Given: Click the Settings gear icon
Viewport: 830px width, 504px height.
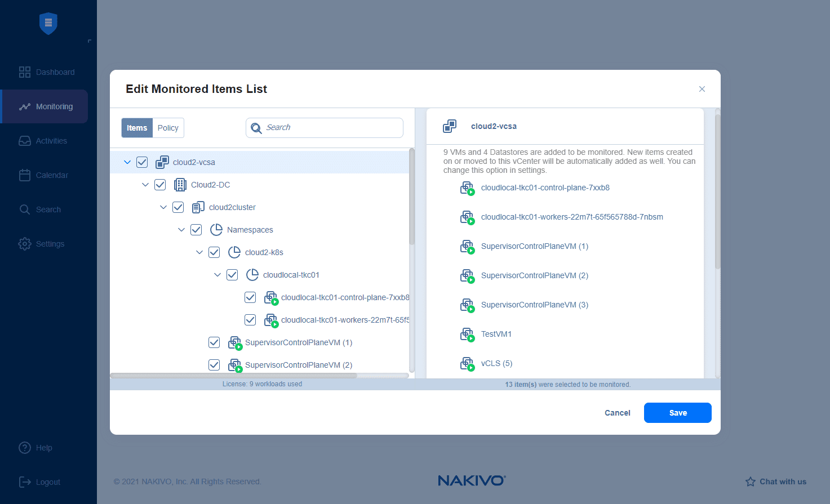Looking at the screenshot, I should (25, 244).
